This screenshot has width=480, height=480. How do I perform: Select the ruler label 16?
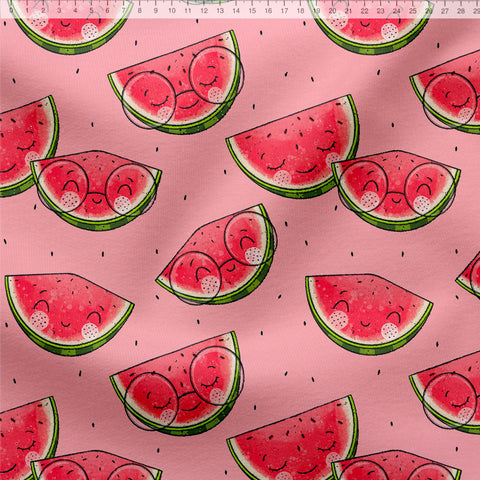click(x=268, y=11)
